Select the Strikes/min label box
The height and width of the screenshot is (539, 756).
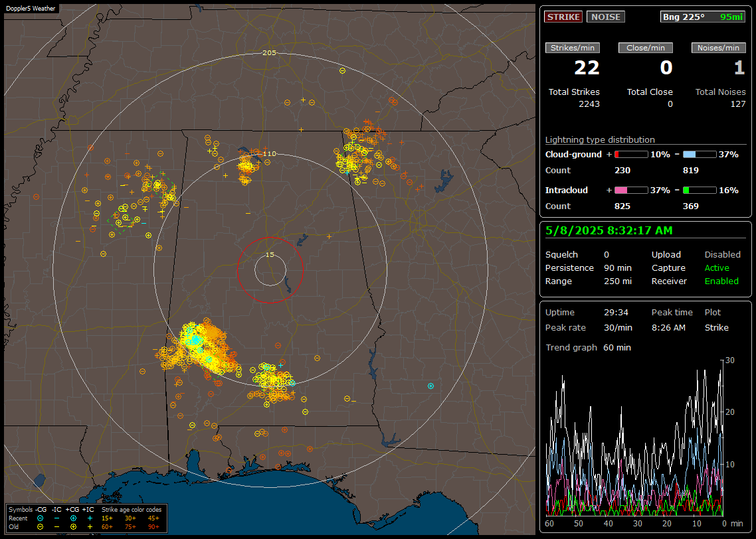(x=572, y=48)
